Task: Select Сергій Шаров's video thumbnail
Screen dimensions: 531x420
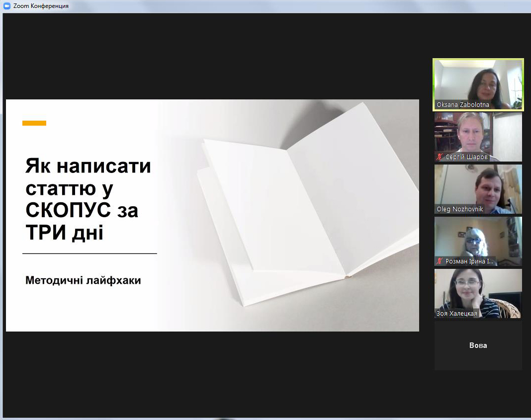Action: [x=478, y=137]
